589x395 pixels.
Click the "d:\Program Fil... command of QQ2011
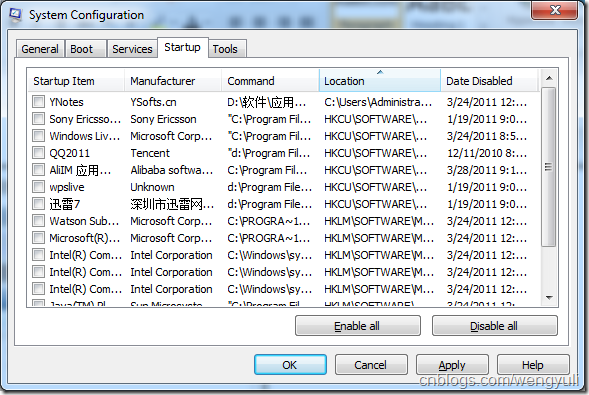269,153
